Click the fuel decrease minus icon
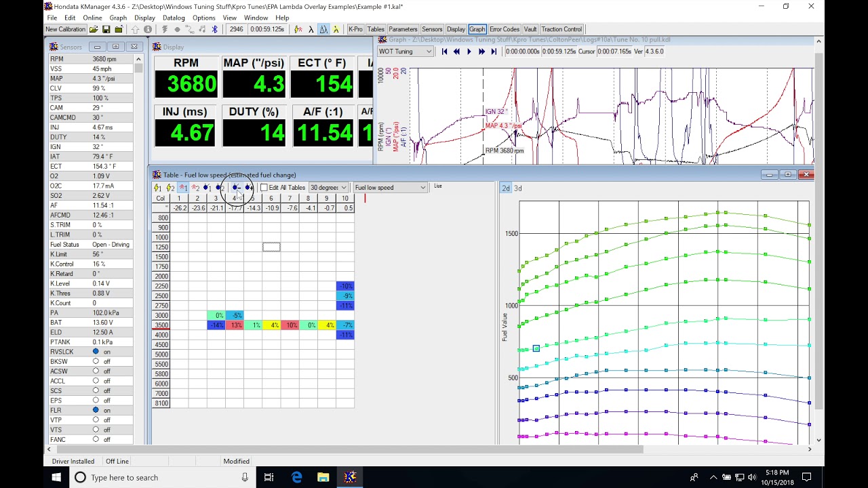 237,188
